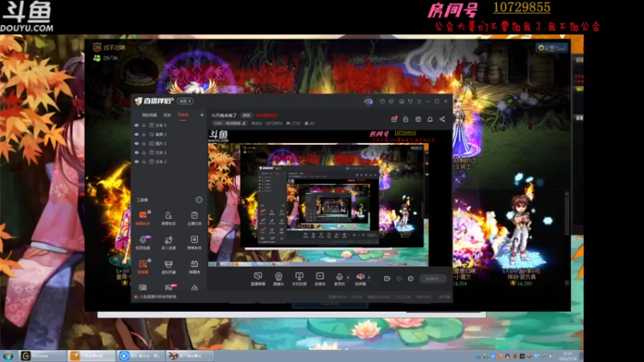Image resolution: width=644 pixels, height=362 pixels.
Task: Click the recording camera icon in bottom bar
Action: click(386, 278)
